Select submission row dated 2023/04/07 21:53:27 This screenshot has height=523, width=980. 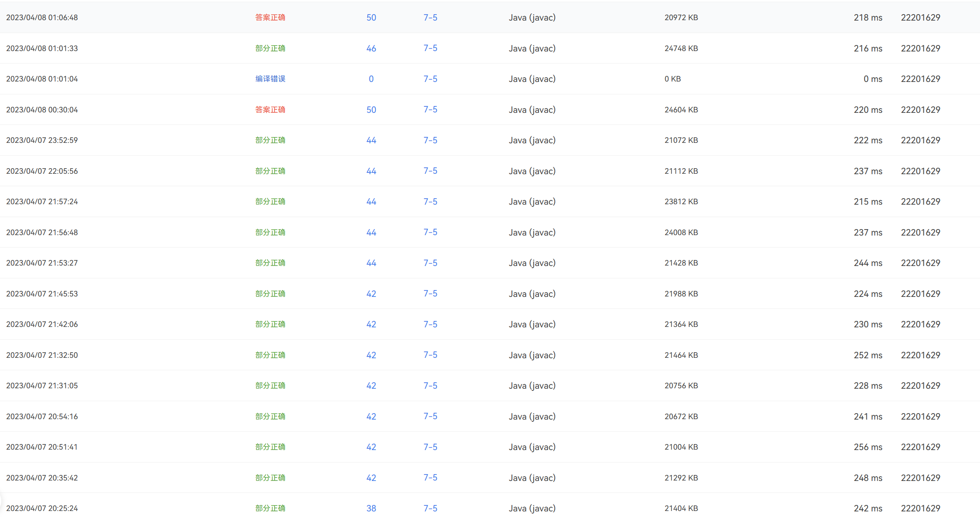(42, 263)
